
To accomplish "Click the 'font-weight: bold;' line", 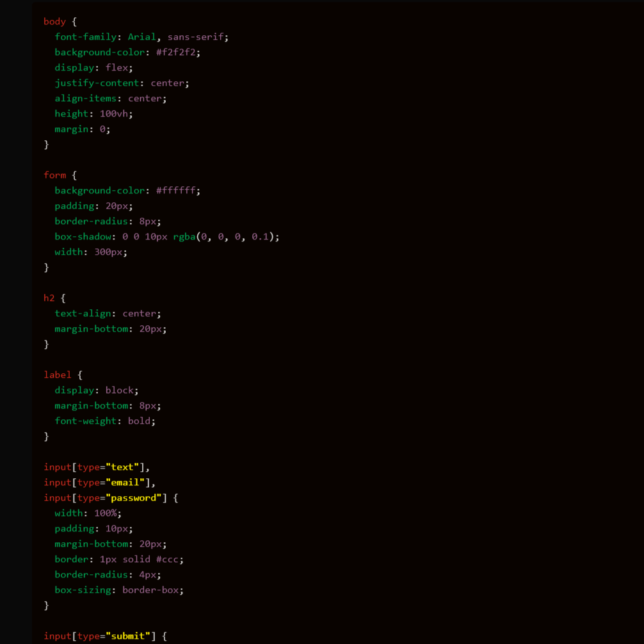I will coord(105,421).
